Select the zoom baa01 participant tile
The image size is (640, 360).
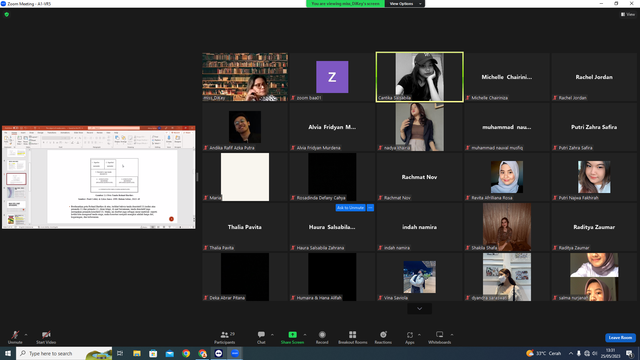pos(332,77)
